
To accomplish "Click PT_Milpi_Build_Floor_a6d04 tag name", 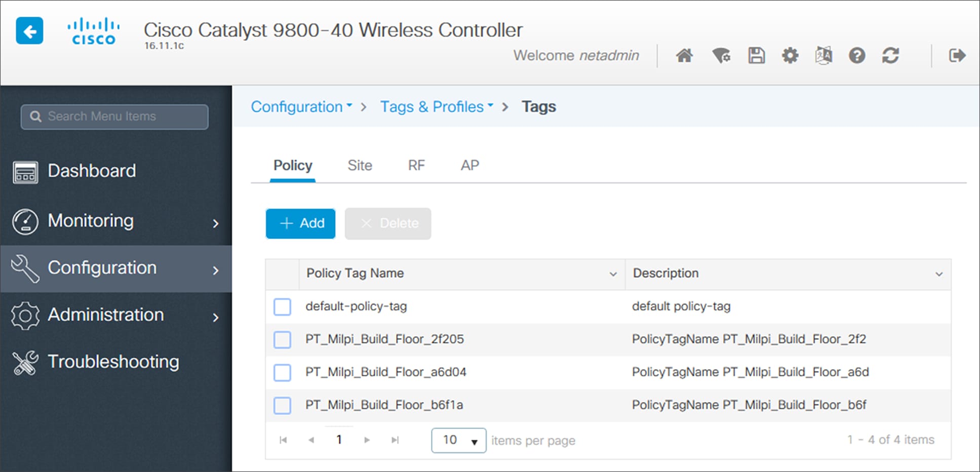I will click(386, 372).
